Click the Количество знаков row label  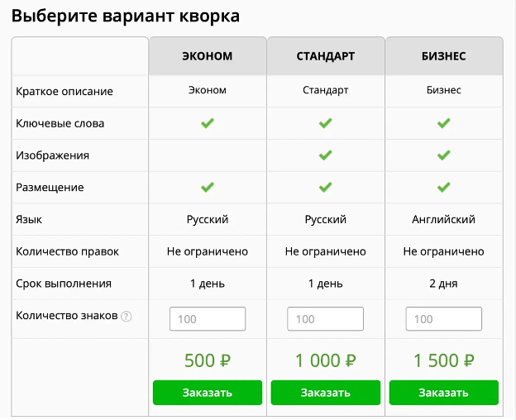click(x=67, y=315)
